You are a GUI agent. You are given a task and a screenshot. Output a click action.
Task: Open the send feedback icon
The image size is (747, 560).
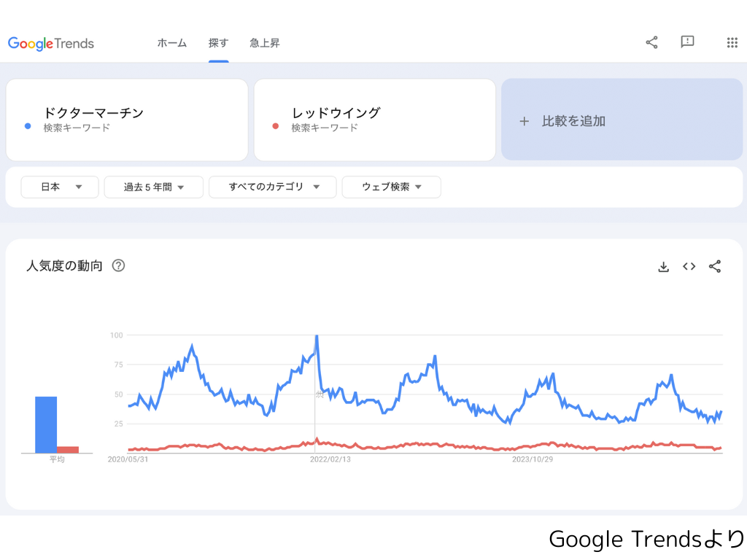click(x=687, y=42)
